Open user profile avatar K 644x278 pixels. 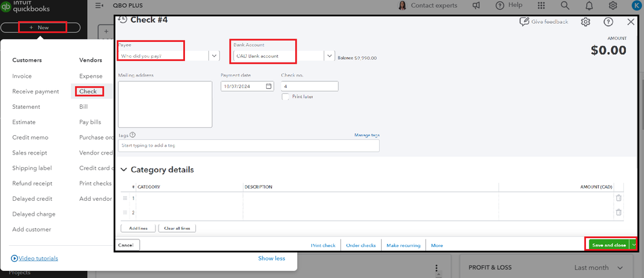tap(636, 5)
